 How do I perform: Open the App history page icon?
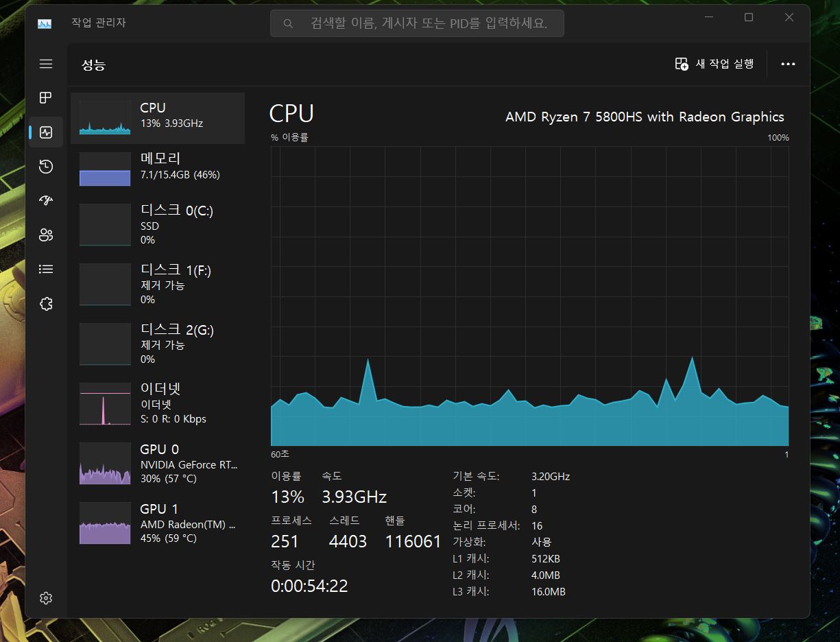click(x=46, y=167)
